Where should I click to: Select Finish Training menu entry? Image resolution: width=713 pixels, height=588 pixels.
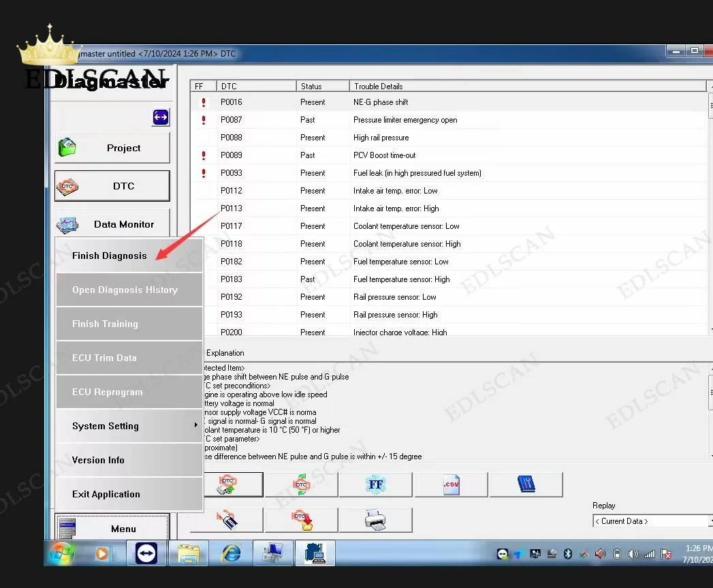[x=129, y=324]
